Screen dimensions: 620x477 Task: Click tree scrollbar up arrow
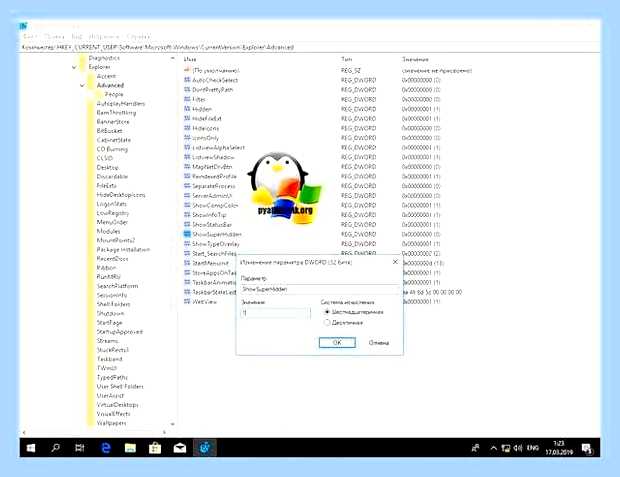click(x=172, y=58)
